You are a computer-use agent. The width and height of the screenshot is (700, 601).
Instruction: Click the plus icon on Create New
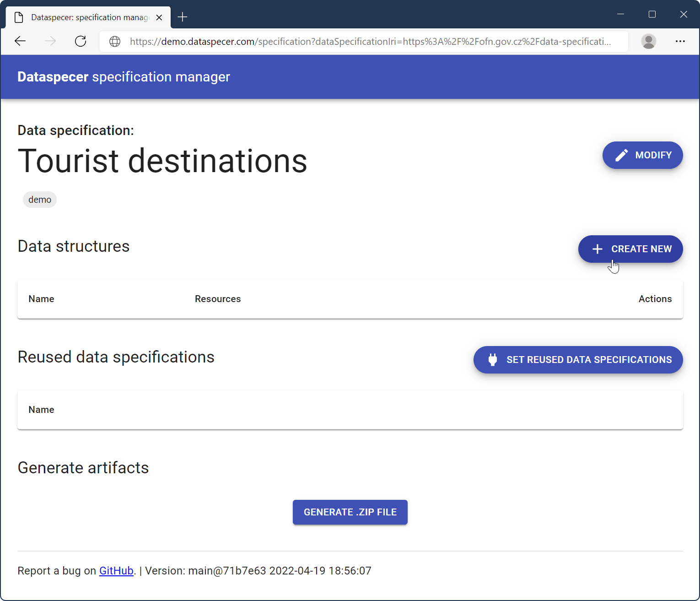(x=597, y=249)
